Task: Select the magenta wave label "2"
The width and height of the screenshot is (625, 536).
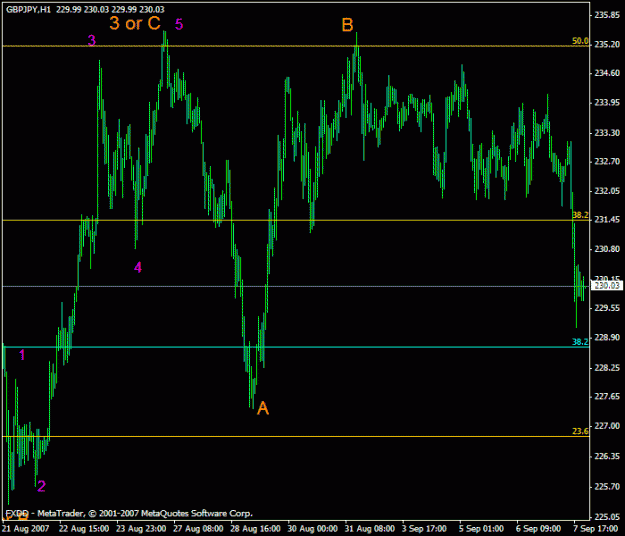Action: 41,486
